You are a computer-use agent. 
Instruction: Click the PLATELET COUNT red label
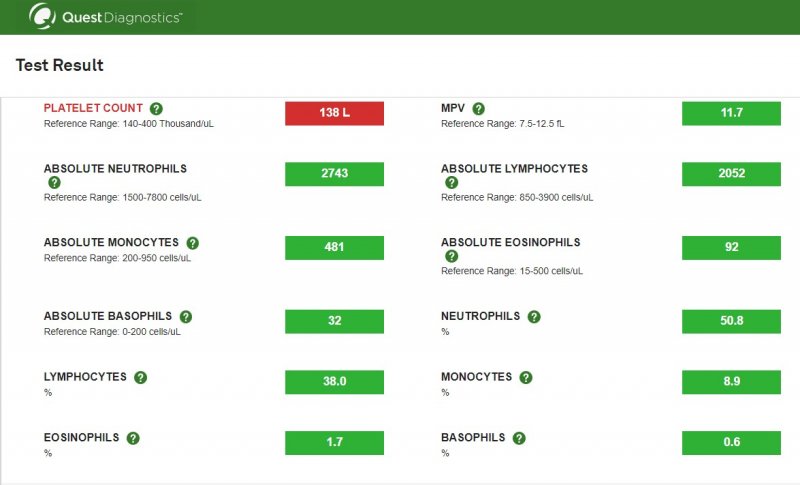[x=93, y=108]
